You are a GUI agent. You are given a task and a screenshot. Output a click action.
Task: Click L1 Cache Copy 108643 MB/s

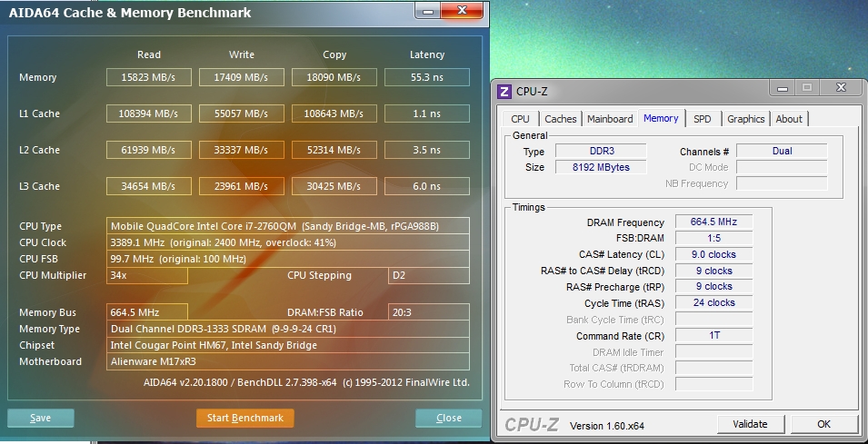pyautogui.click(x=334, y=113)
